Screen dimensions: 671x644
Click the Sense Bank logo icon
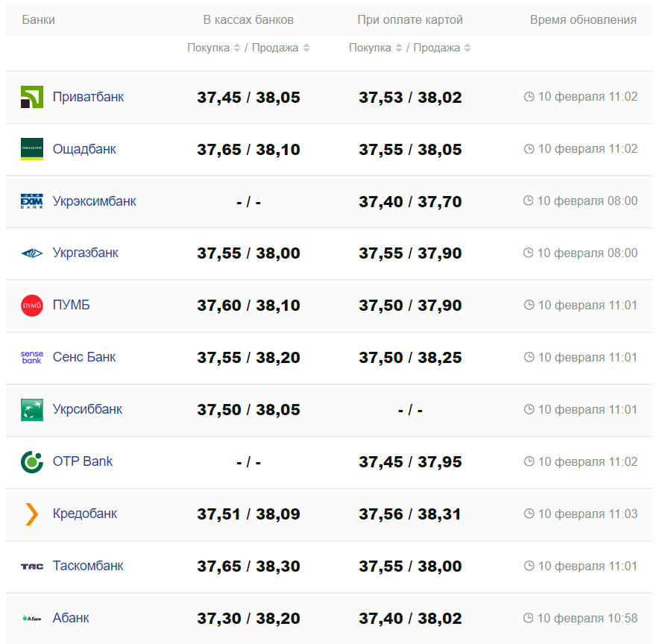32,358
